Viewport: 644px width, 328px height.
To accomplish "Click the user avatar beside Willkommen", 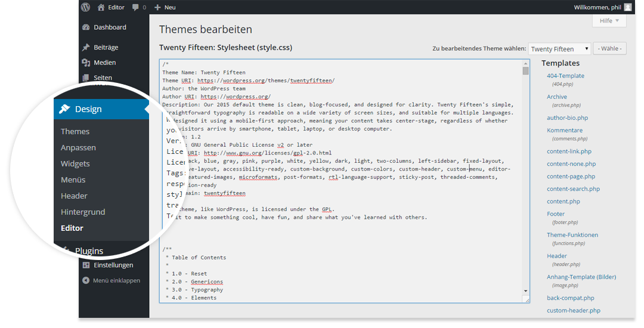I will (627, 7).
